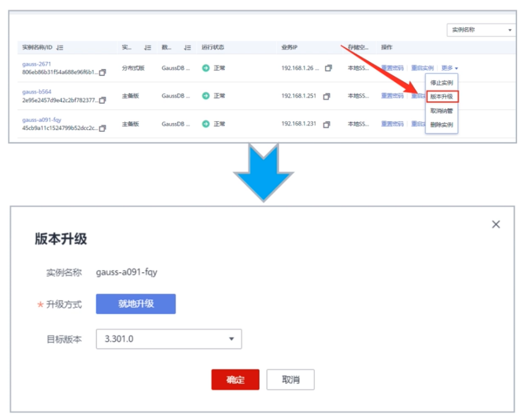The height and width of the screenshot is (420, 522).
Task: Click 重启实例 for gauss-2671
Action: pyautogui.click(x=422, y=68)
